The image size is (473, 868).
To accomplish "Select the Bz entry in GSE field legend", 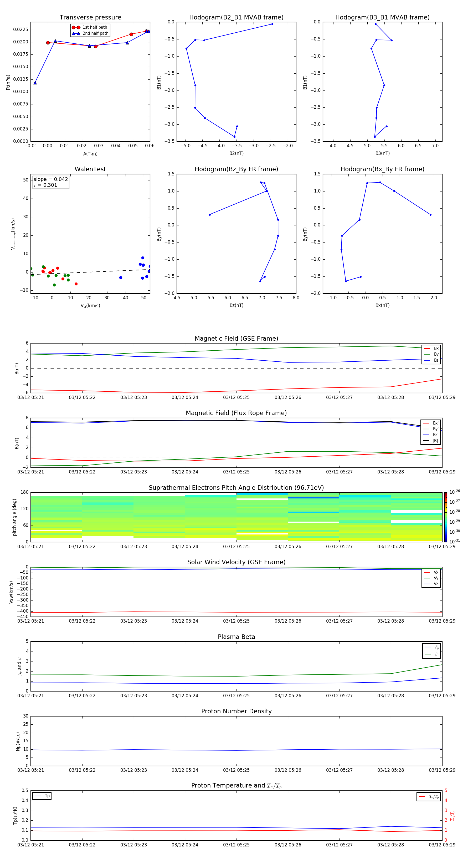I will [431, 360].
